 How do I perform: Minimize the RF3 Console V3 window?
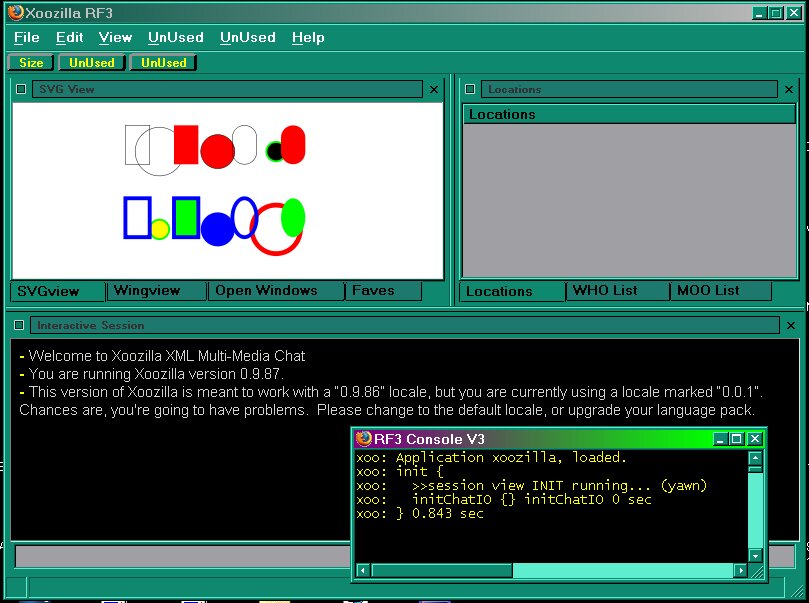coord(720,439)
